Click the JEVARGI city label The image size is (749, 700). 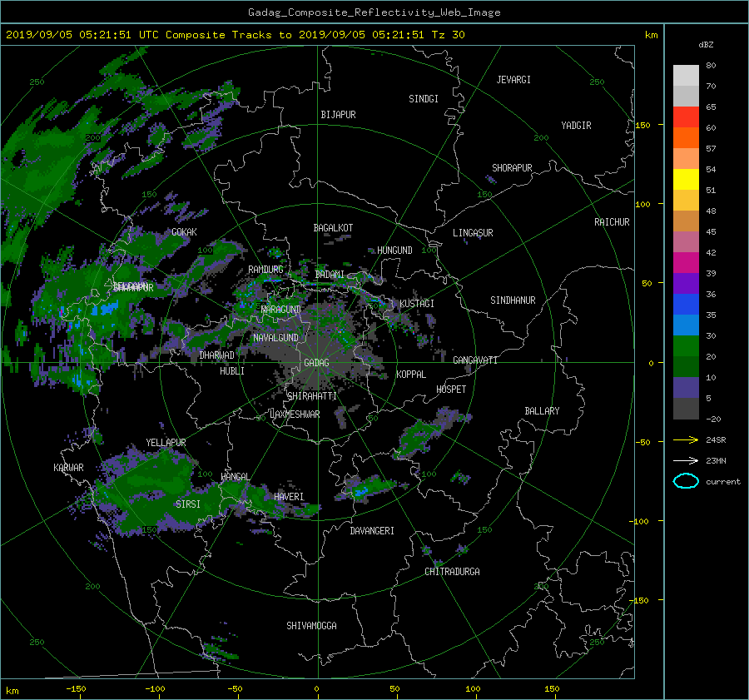(x=513, y=80)
